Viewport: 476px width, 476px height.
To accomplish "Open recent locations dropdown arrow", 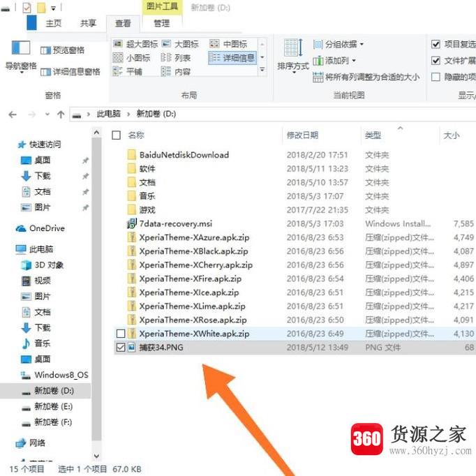I will point(47,114).
